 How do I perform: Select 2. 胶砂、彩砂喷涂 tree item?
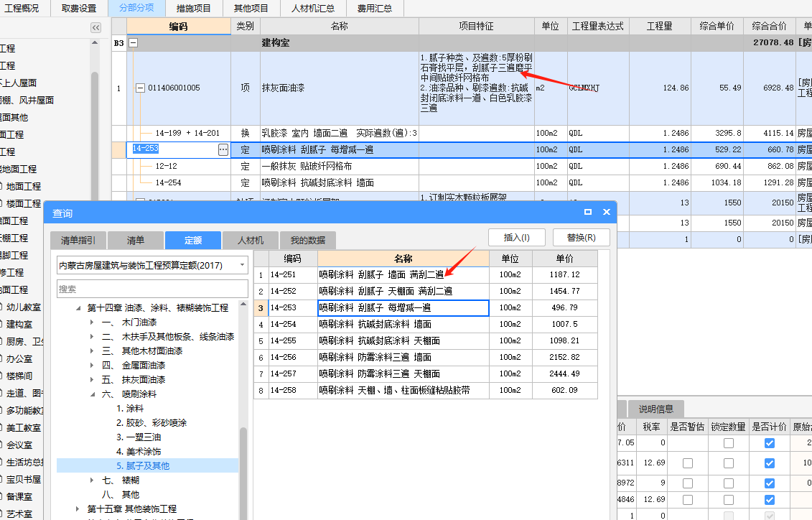151,422
